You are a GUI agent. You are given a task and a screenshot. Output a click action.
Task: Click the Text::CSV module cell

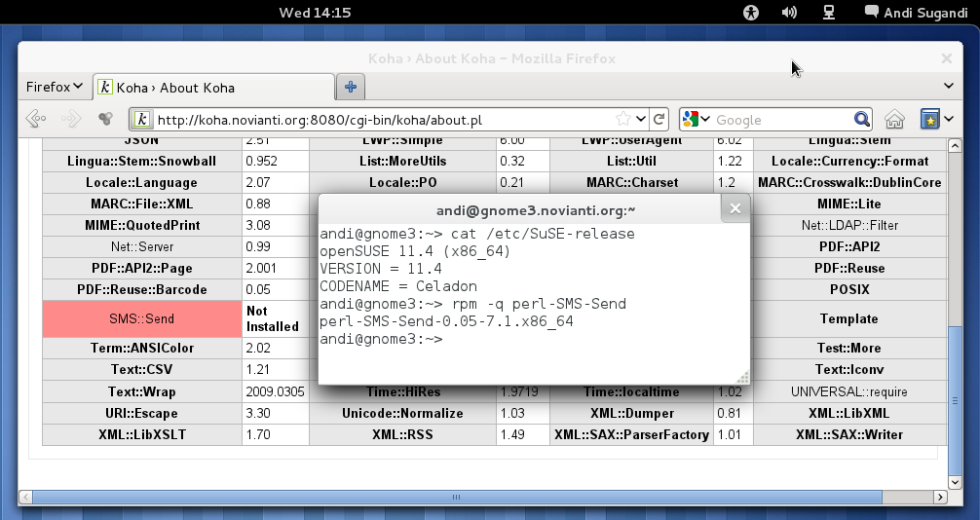click(x=142, y=369)
